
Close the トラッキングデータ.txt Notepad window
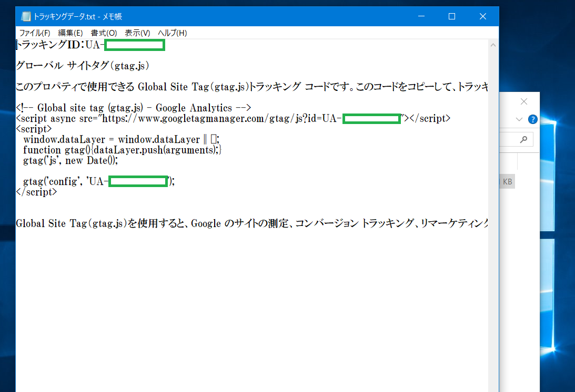click(483, 16)
